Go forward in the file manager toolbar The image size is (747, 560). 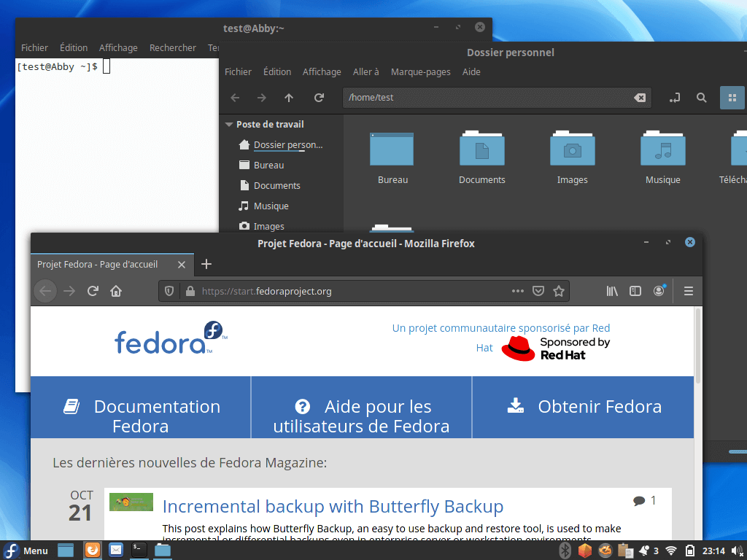262,98
